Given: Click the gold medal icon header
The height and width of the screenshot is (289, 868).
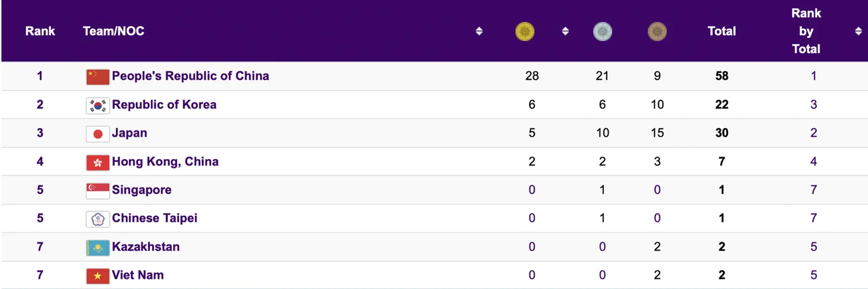Looking at the screenshot, I should click(x=524, y=32).
